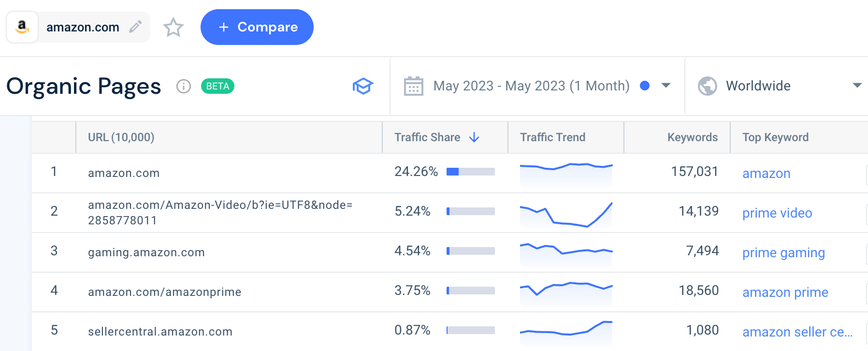The height and width of the screenshot is (351, 868).
Task: View the sellercentral.amazon.com traffic trend sparkline
Action: coord(566,330)
